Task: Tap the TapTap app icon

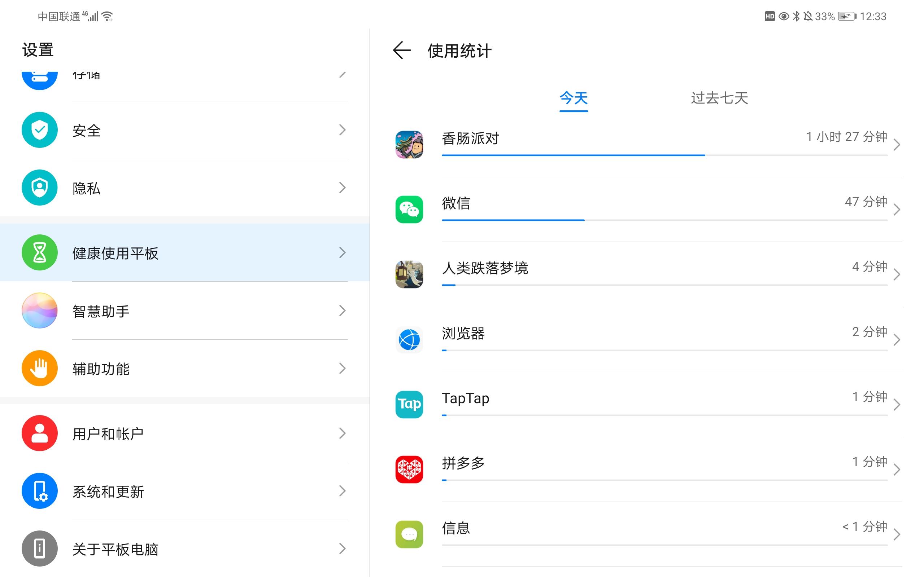Action: [409, 405]
